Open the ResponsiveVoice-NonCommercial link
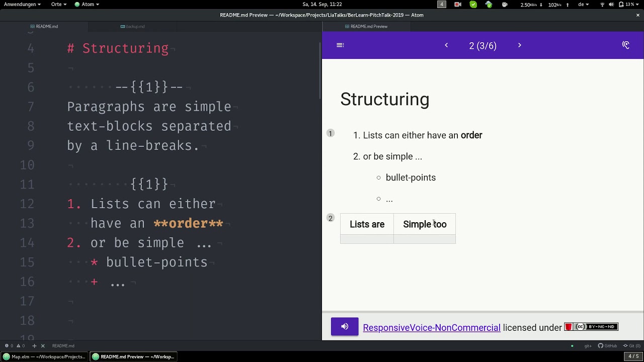Image resolution: width=644 pixels, height=362 pixels. 432,328
